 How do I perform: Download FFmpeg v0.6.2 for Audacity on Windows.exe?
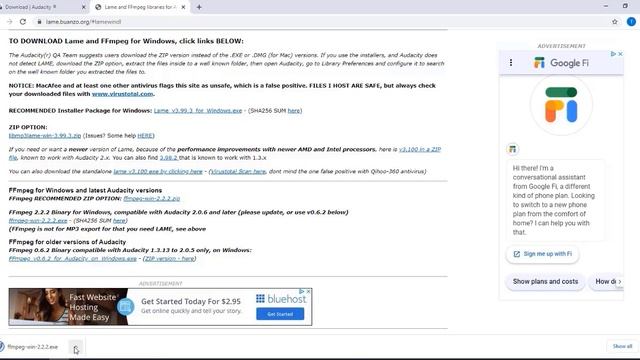point(73,258)
